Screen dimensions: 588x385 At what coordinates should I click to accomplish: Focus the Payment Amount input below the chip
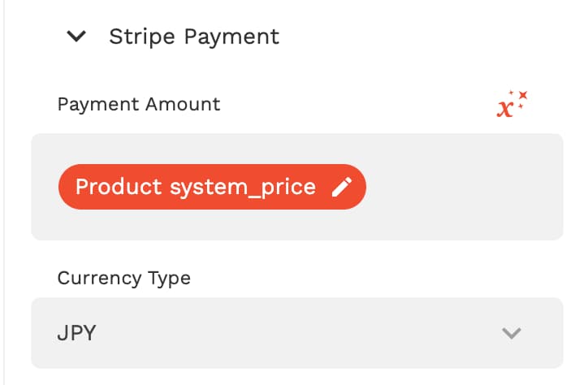[x=297, y=225]
